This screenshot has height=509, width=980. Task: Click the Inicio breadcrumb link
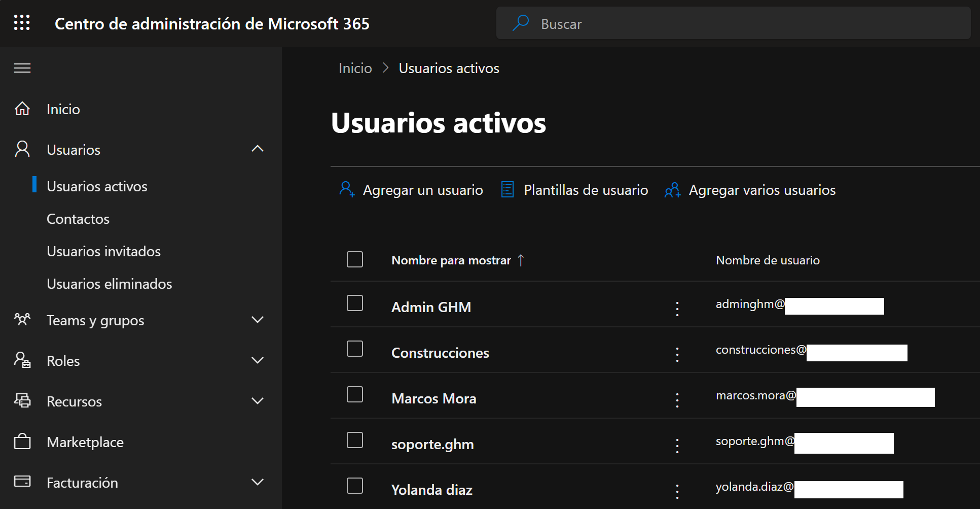point(355,68)
